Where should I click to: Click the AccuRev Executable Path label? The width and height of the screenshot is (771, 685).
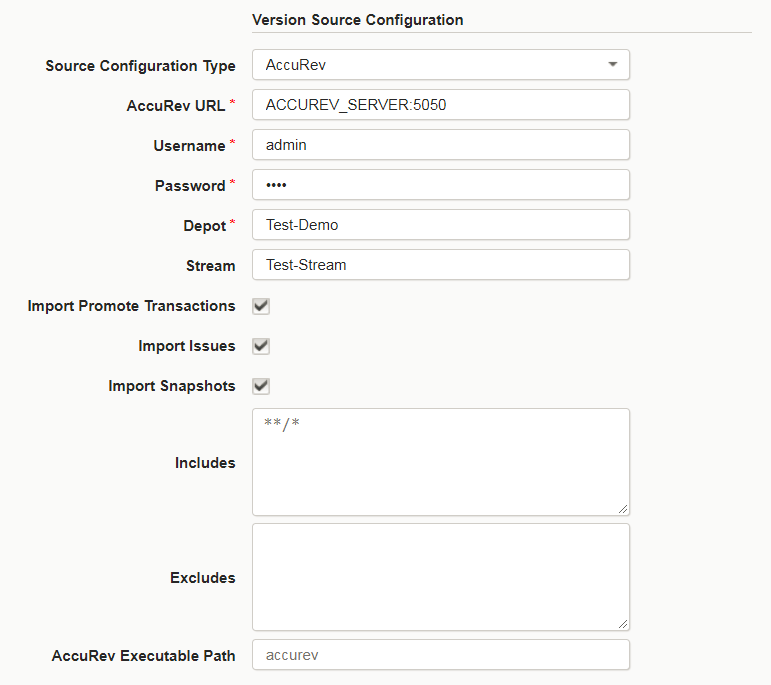[x=144, y=656]
